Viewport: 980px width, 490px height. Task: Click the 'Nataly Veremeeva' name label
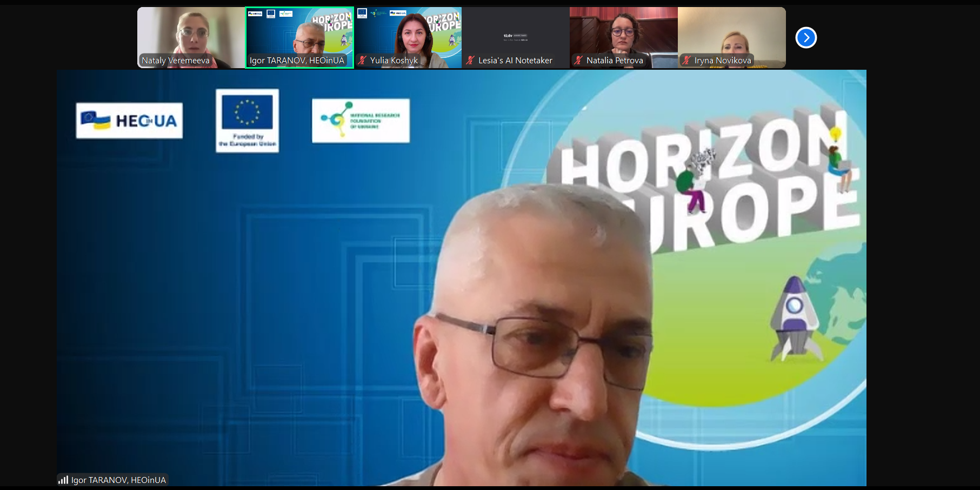(x=176, y=61)
